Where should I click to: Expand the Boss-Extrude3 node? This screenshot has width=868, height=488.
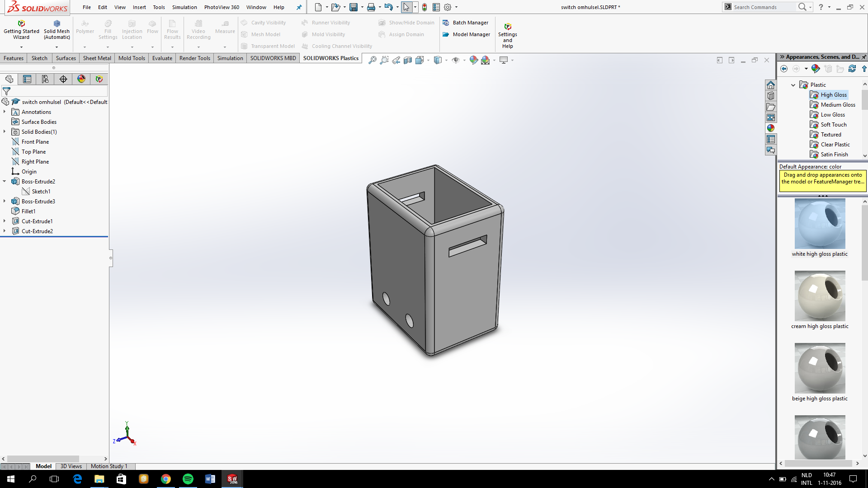tap(5, 201)
